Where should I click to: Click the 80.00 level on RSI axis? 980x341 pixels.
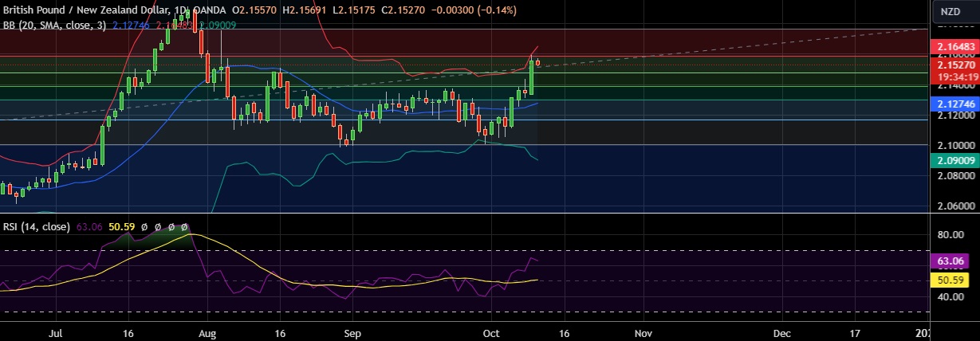[949, 235]
